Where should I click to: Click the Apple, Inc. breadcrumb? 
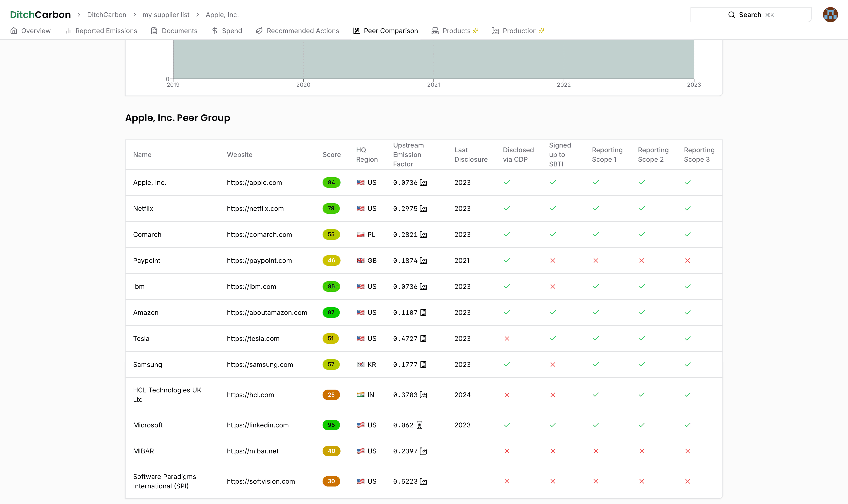222,15
